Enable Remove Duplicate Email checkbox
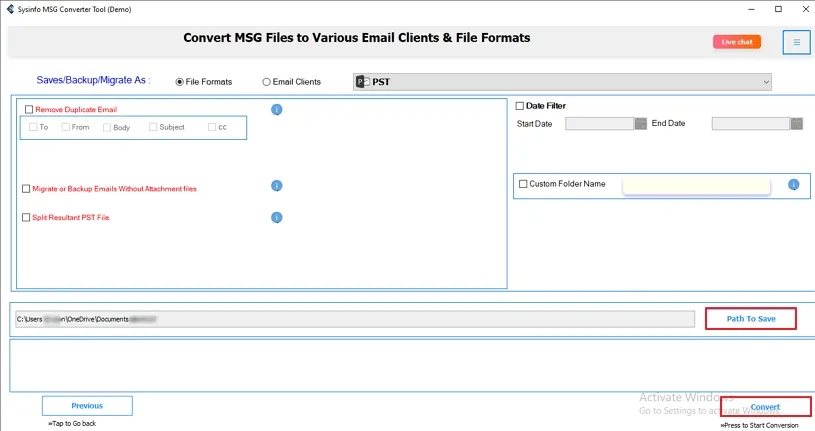The height and width of the screenshot is (431, 815). click(x=29, y=109)
